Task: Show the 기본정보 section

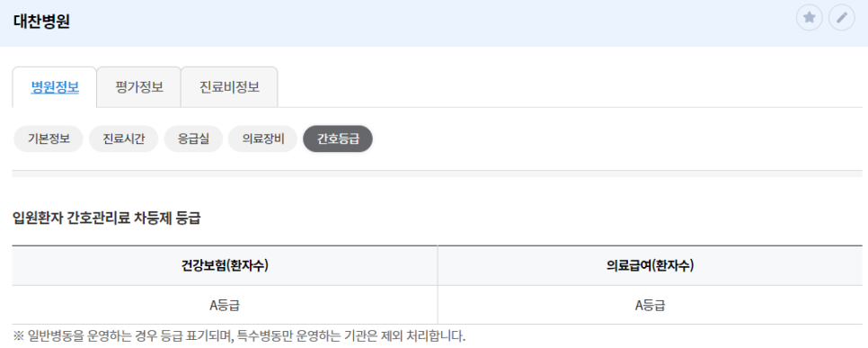Action: [x=49, y=138]
